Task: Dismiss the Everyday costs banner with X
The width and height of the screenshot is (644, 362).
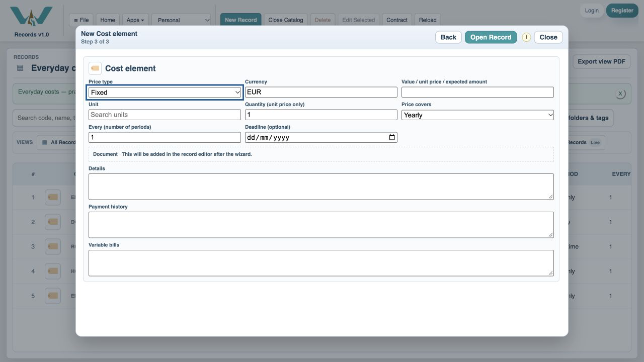Action: 620,94
